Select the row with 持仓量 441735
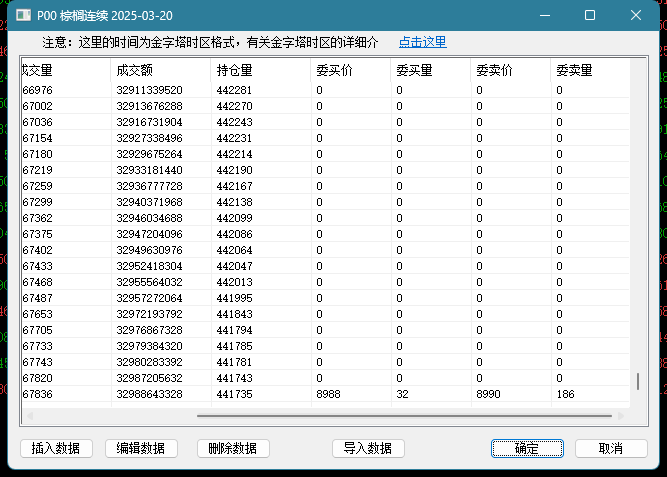This screenshot has width=667, height=477. tap(234, 395)
